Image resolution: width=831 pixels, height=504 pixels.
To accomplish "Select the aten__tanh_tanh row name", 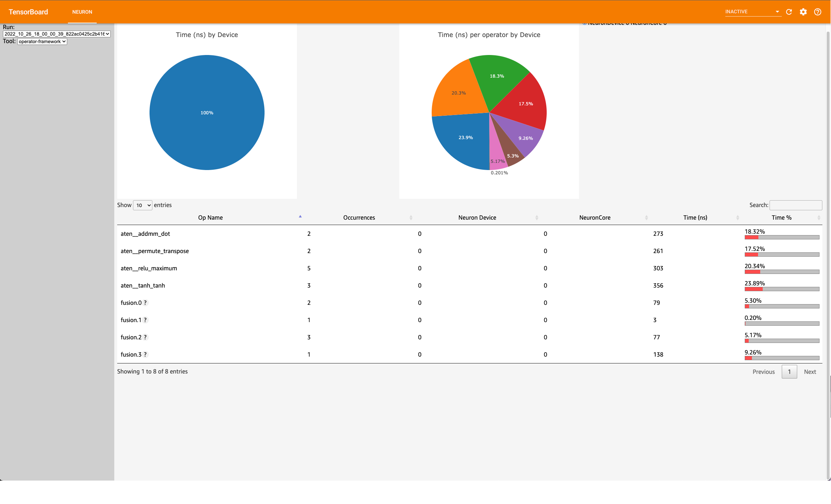I will [143, 285].
